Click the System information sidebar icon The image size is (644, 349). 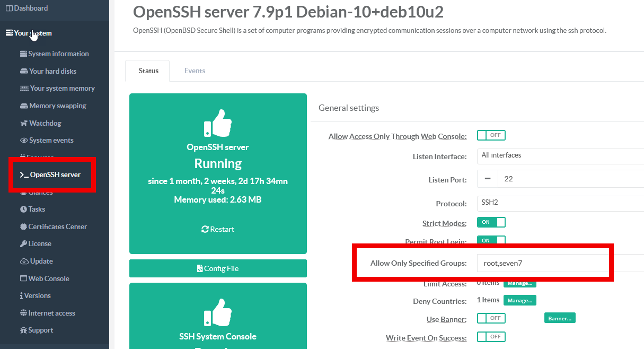click(x=23, y=54)
